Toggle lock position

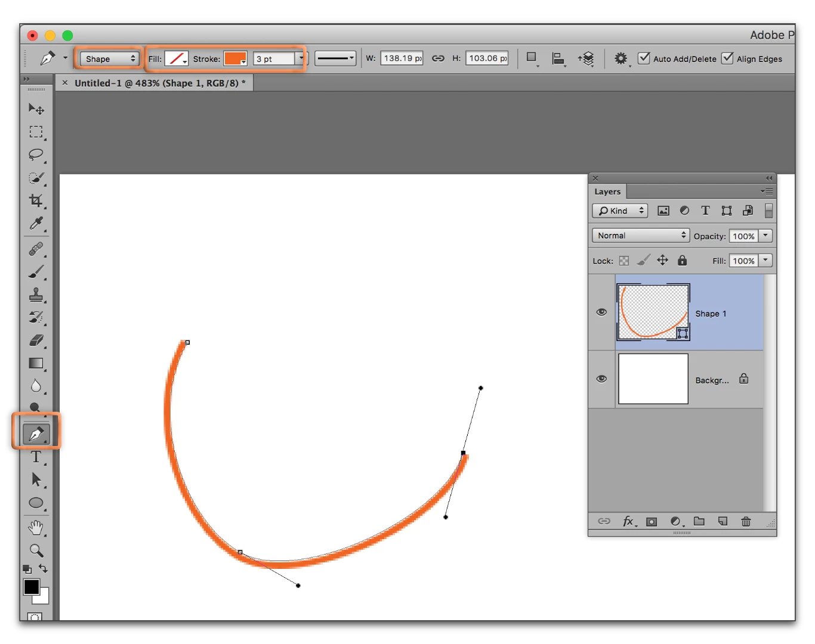662,260
